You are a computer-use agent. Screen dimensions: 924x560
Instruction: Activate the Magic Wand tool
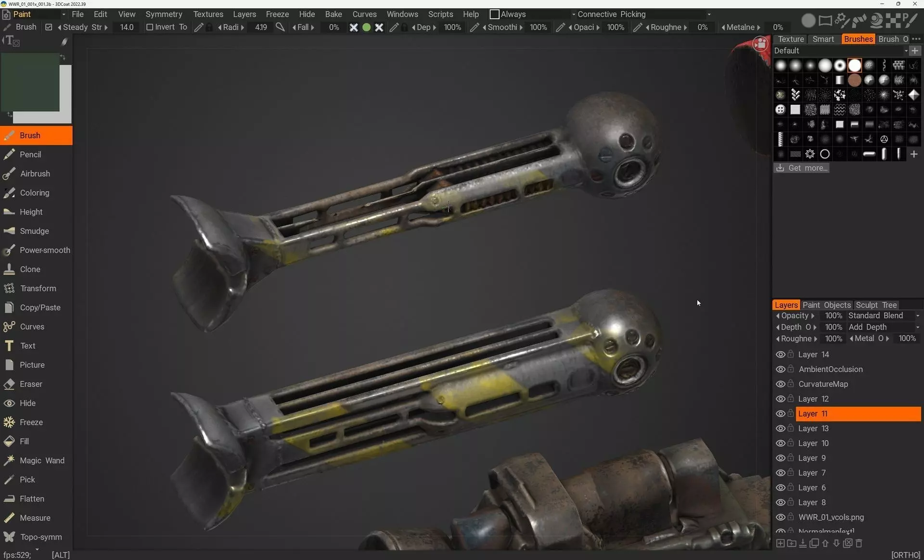point(42,460)
